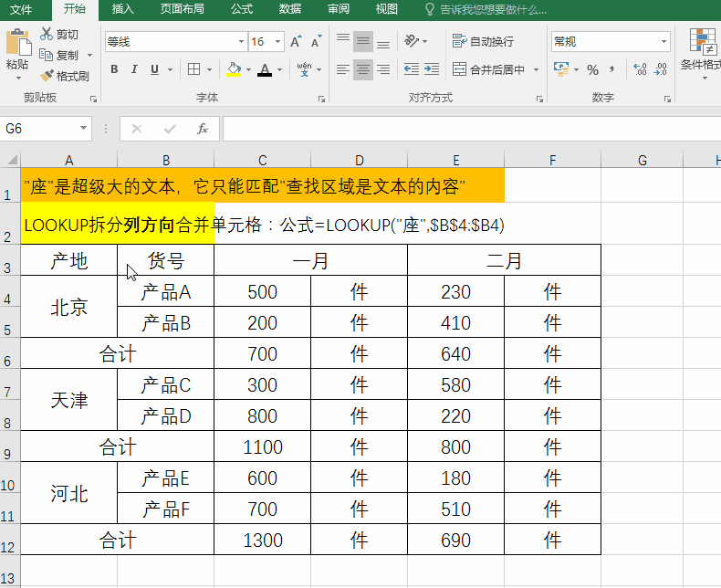Click the Copy icon
The width and height of the screenshot is (721, 588).
(x=46, y=55)
